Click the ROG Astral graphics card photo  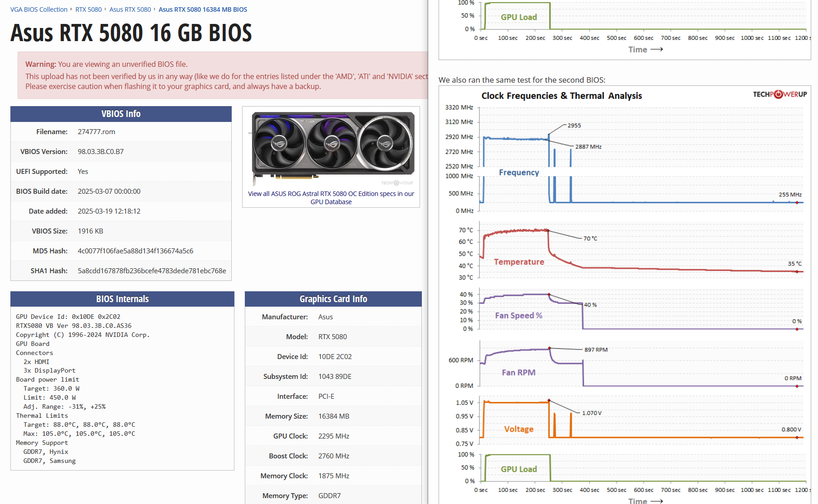point(331,148)
